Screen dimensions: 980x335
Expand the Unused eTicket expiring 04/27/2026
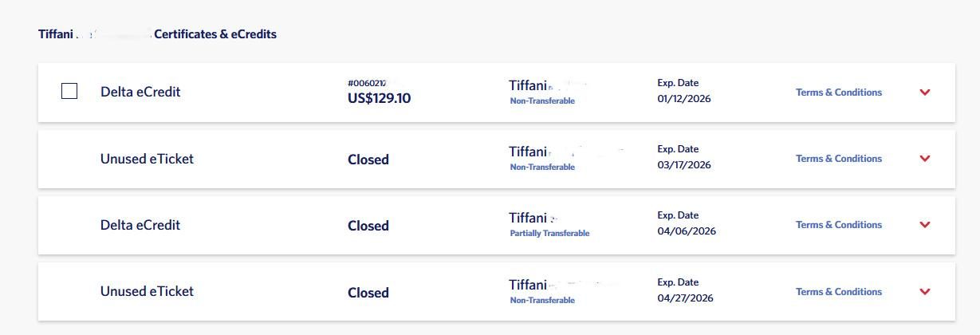[x=925, y=292]
